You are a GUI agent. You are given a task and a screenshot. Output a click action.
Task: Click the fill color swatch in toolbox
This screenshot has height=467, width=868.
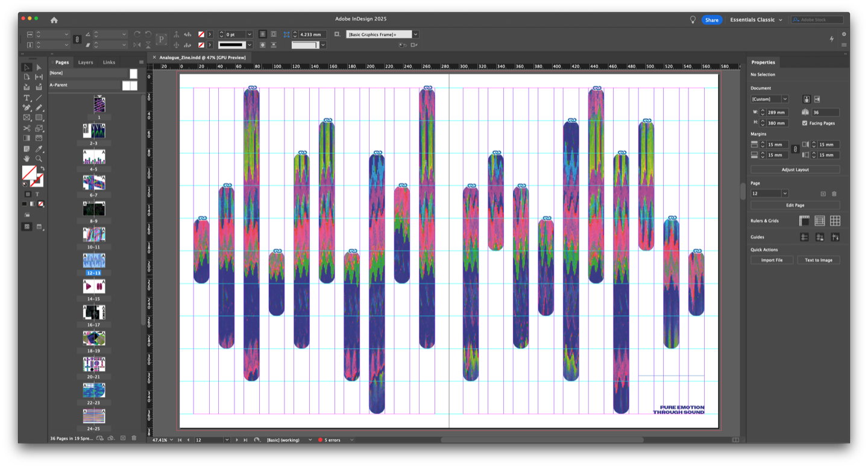[28, 173]
